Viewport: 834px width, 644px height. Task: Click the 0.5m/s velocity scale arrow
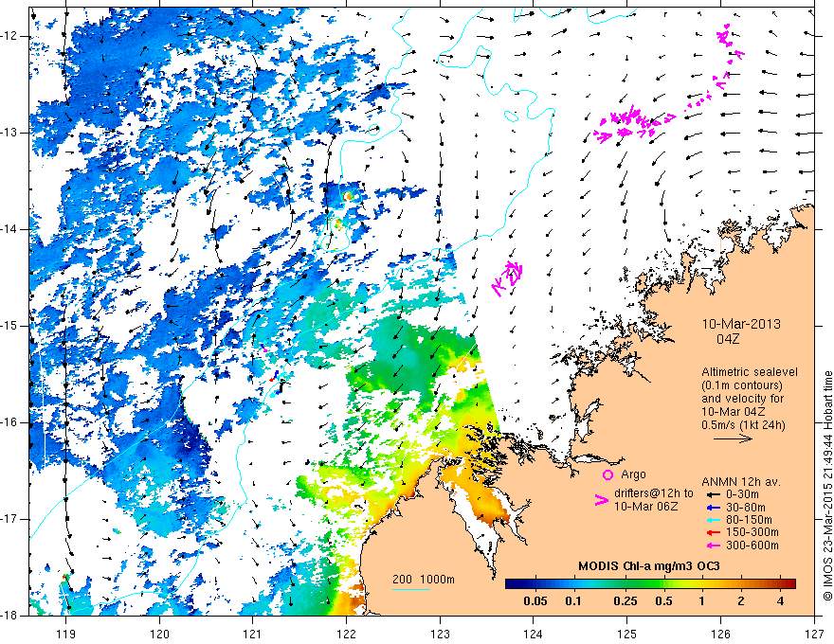[x=733, y=438]
